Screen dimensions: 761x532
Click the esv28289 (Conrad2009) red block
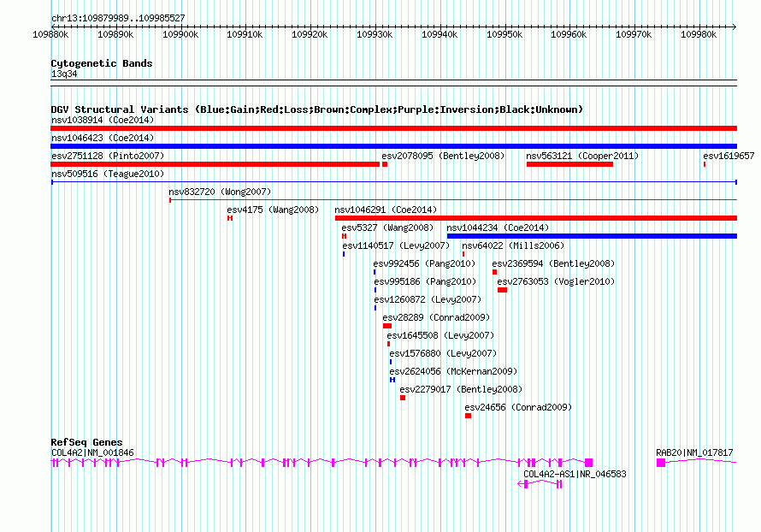click(x=386, y=326)
